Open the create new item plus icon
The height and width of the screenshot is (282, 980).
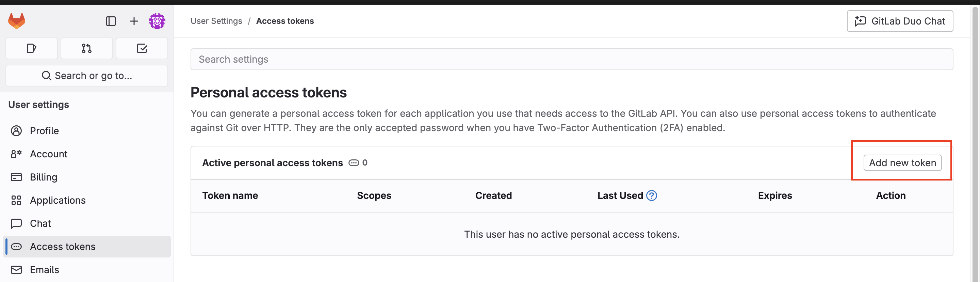pos(133,21)
